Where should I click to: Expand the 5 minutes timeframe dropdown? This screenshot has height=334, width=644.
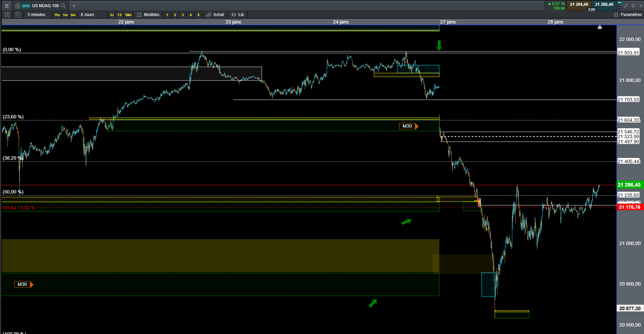37,15
